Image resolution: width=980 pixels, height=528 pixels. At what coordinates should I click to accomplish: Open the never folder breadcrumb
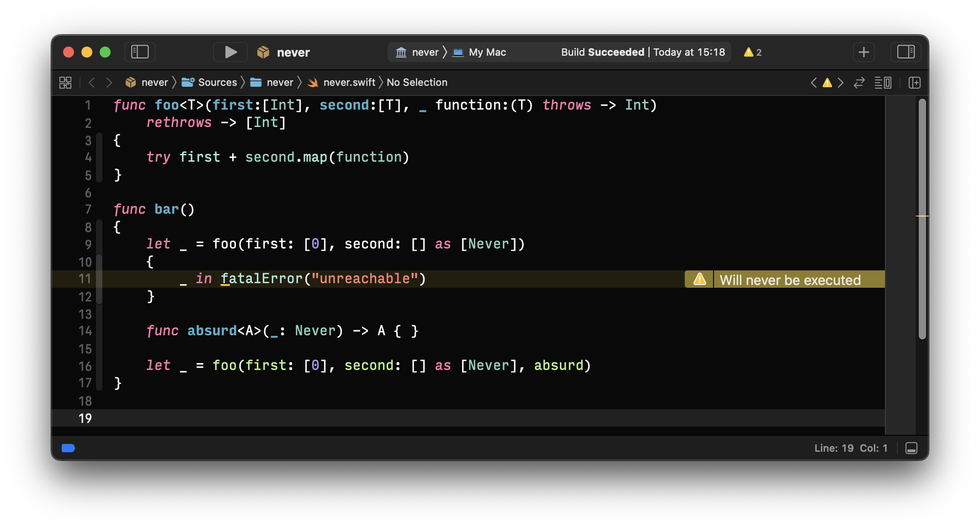[272, 83]
